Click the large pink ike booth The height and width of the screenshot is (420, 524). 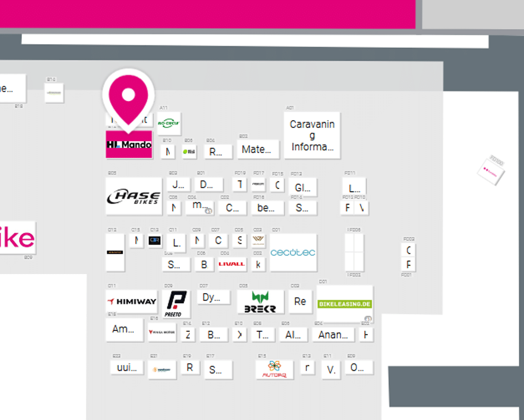(17, 238)
